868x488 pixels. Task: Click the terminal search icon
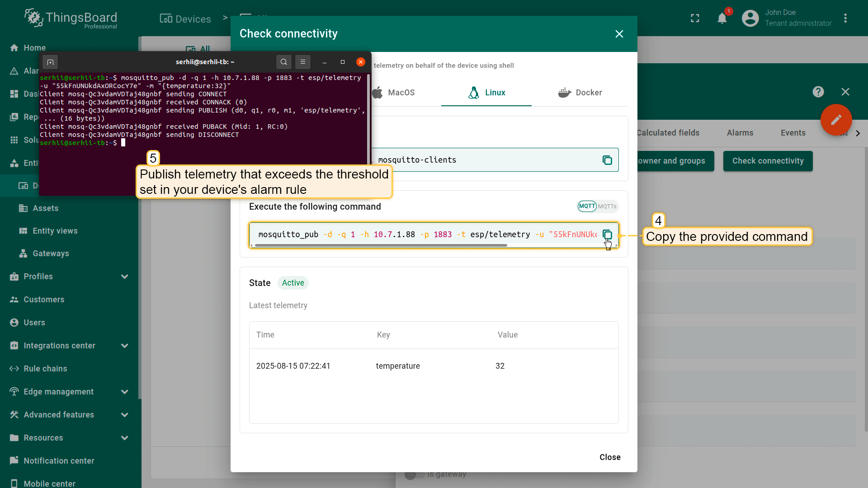point(283,62)
